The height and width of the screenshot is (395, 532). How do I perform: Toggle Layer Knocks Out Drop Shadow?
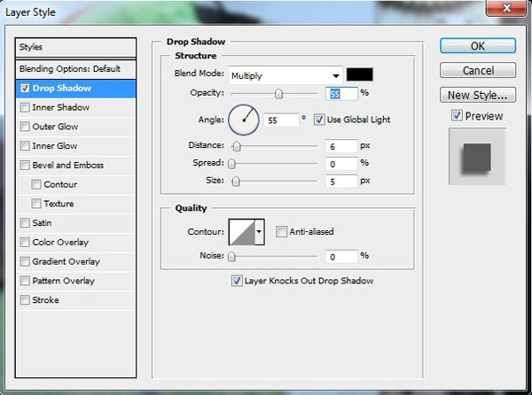tap(237, 281)
